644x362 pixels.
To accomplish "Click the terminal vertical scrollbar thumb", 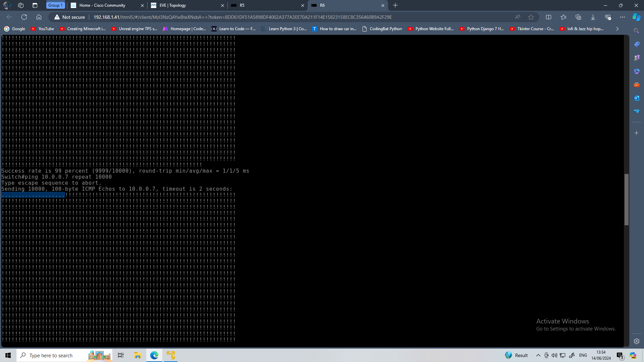I will coord(626,199).
